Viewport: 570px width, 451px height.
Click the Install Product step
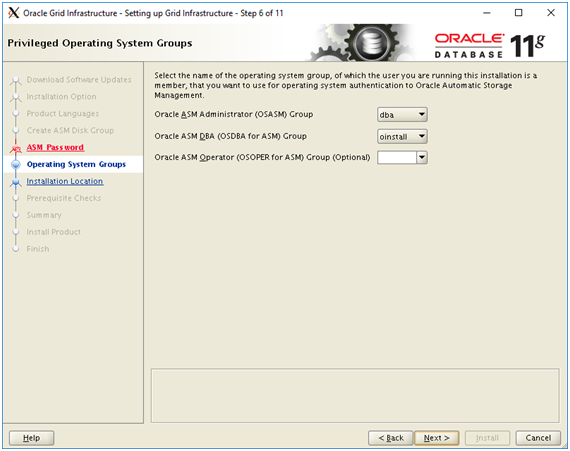click(x=53, y=232)
